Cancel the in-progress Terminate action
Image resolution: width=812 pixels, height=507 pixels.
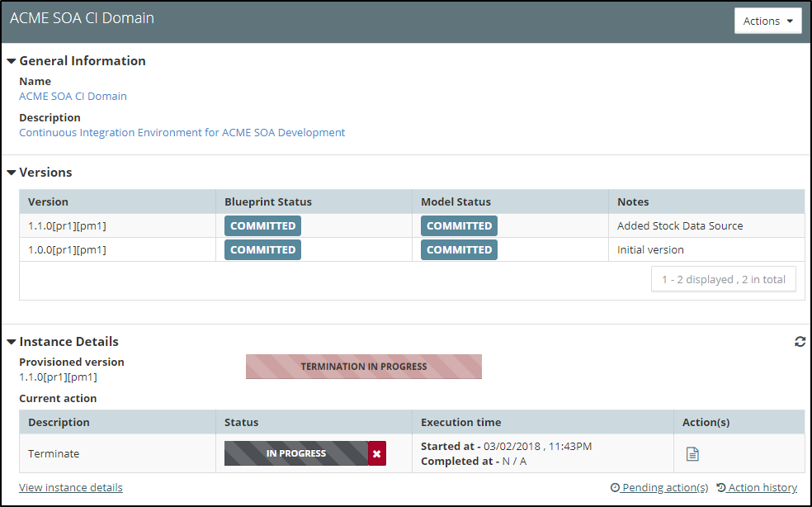tap(377, 453)
